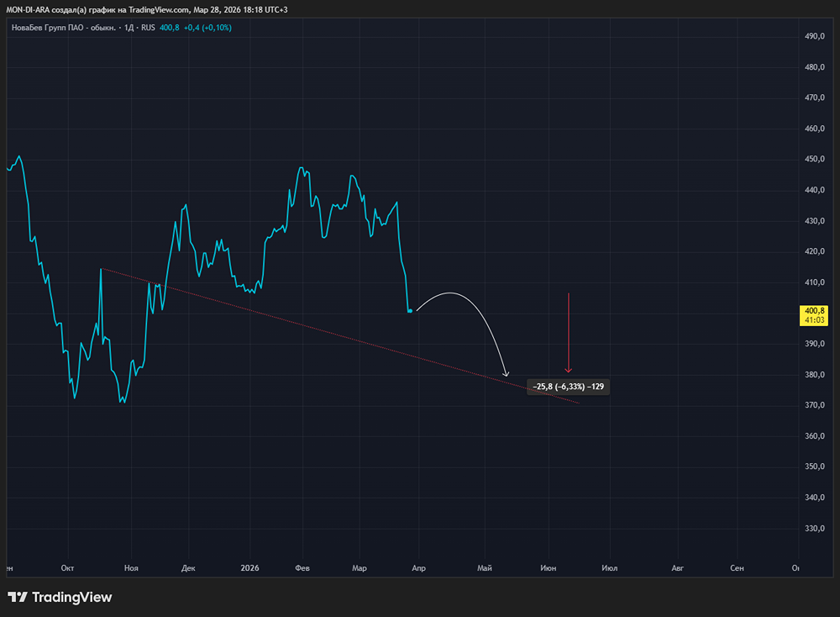840x617 pixels.
Task: Click the 440,0 price axis label
Action: 814,190
